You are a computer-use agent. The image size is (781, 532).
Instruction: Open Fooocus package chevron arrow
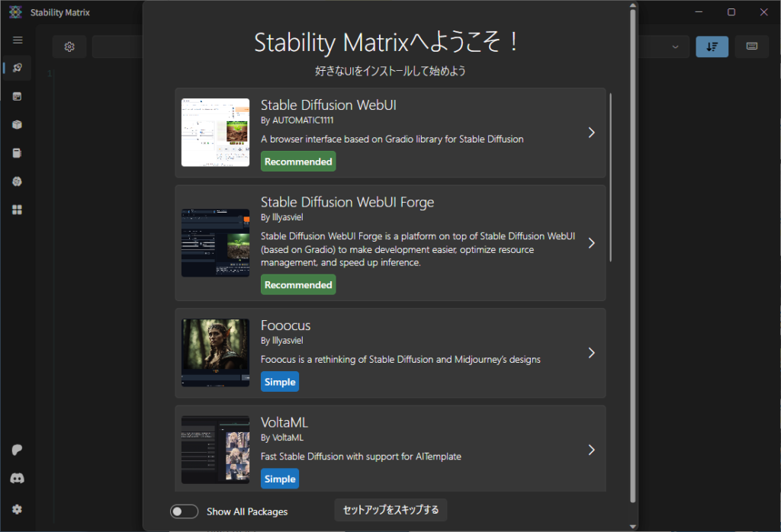591,353
